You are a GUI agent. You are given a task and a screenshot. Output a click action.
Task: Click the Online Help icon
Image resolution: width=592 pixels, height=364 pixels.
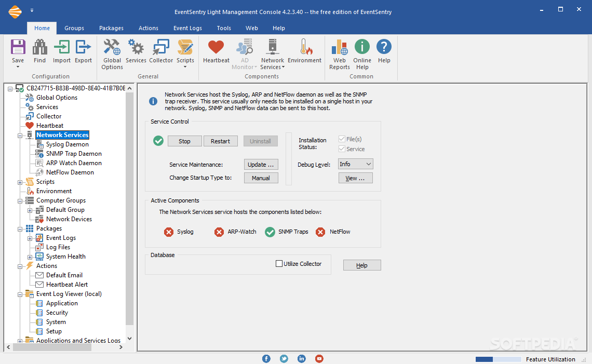pos(362,47)
